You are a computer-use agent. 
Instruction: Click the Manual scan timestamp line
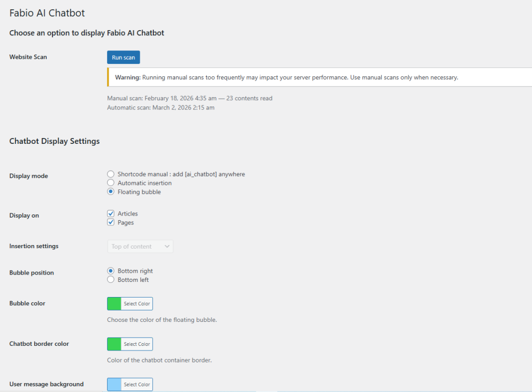click(190, 98)
